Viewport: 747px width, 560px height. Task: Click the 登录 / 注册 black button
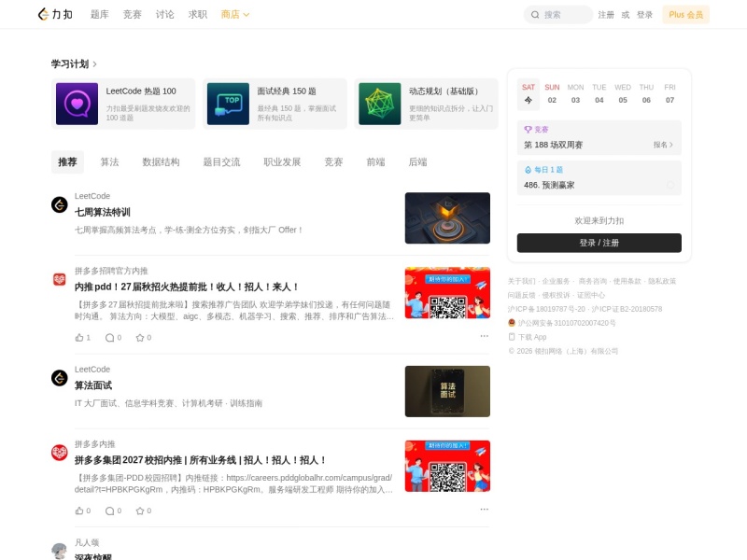click(599, 243)
